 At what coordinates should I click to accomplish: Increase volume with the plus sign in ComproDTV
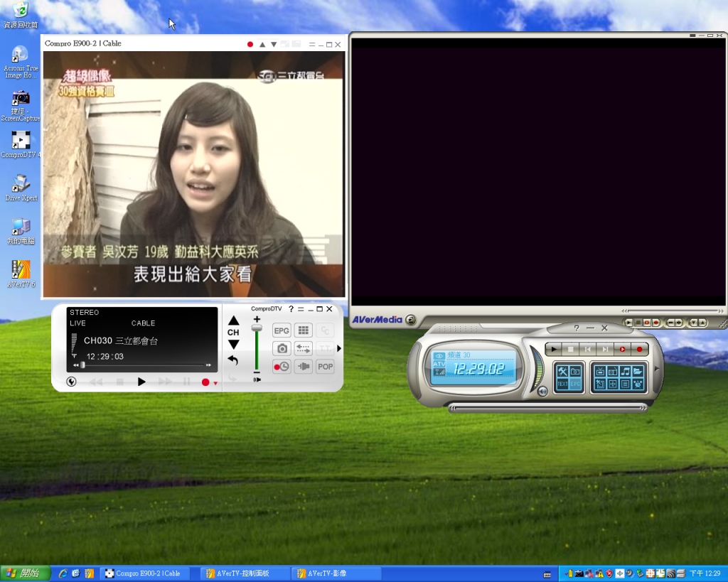(257, 319)
